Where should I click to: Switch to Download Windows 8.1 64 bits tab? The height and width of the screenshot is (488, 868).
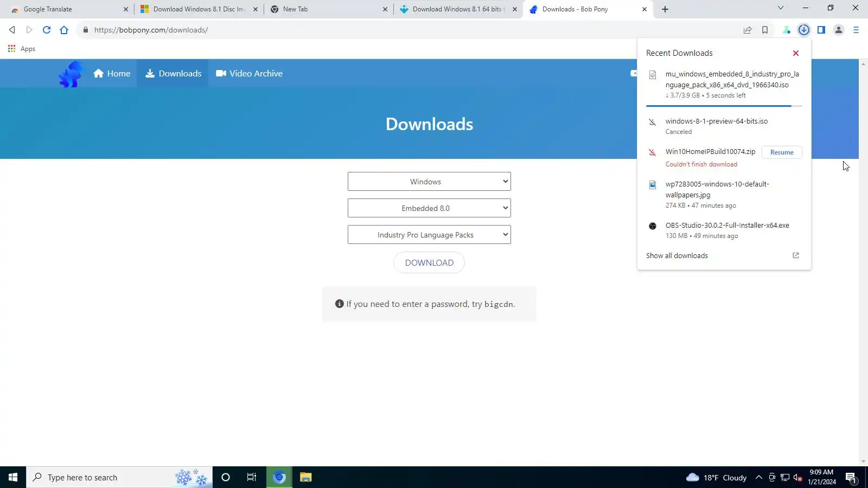coord(458,9)
